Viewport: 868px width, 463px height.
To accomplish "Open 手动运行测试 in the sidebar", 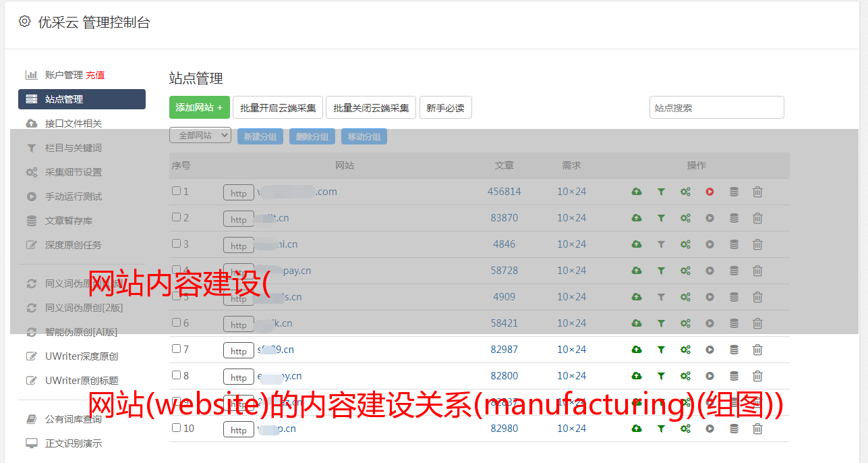I will [x=74, y=196].
